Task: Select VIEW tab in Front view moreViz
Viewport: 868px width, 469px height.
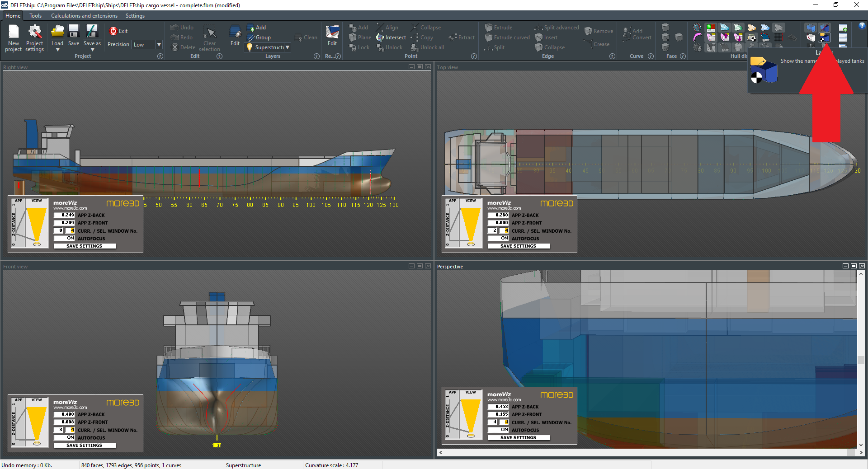Action: tap(37, 400)
